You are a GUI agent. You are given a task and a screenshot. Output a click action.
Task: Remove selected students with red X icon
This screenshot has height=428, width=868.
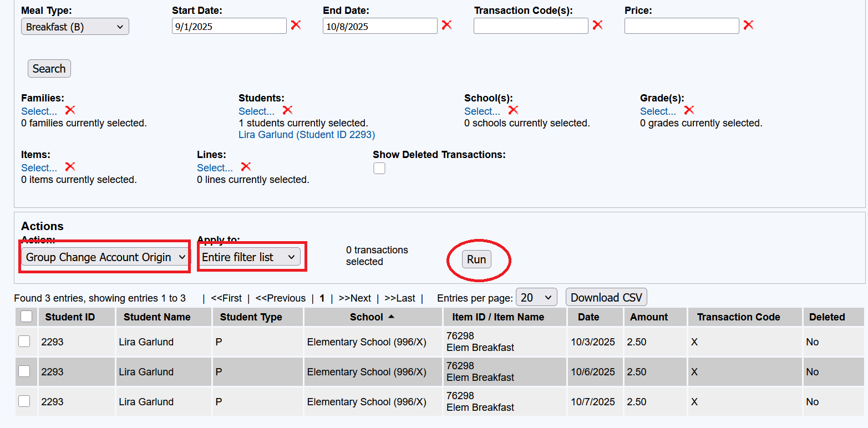(x=287, y=110)
